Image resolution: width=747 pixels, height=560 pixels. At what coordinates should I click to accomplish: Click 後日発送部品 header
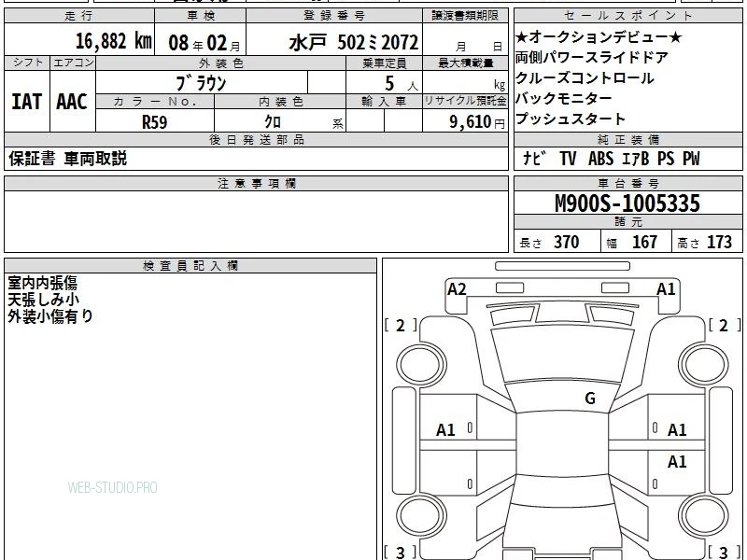tap(256, 139)
